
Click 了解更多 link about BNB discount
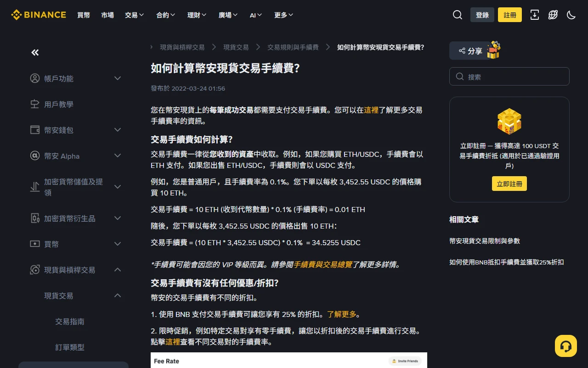[x=342, y=314]
